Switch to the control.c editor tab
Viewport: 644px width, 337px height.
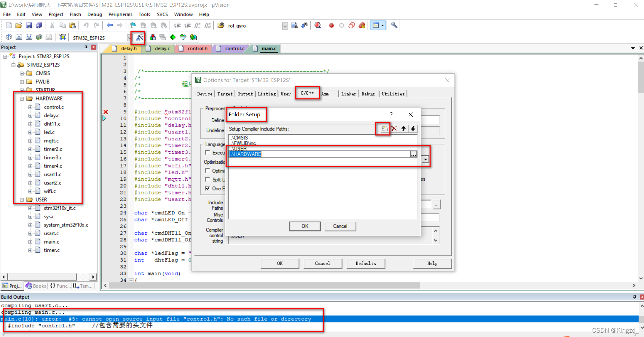235,49
